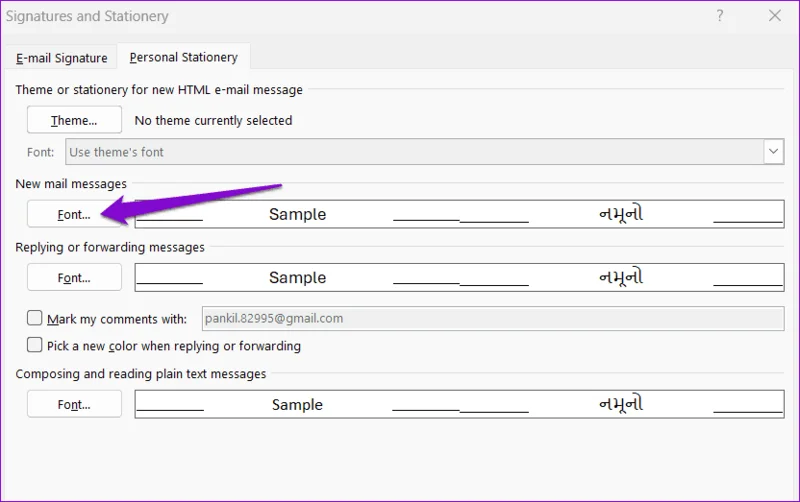This screenshot has height=502, width=800.
Task: Click the plain text messages sample preview
Action: [x=459, y=405]
